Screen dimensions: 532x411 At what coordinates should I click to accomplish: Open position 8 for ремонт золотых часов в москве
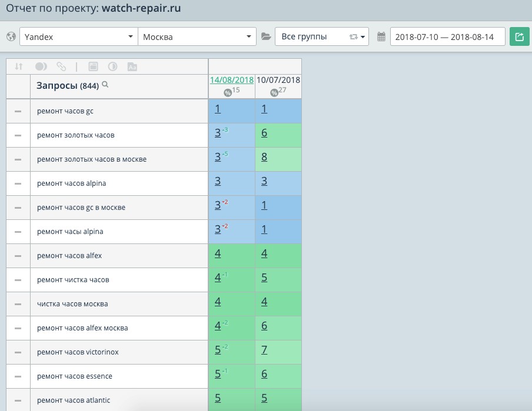pyautogui.click(x=264, y=158)
